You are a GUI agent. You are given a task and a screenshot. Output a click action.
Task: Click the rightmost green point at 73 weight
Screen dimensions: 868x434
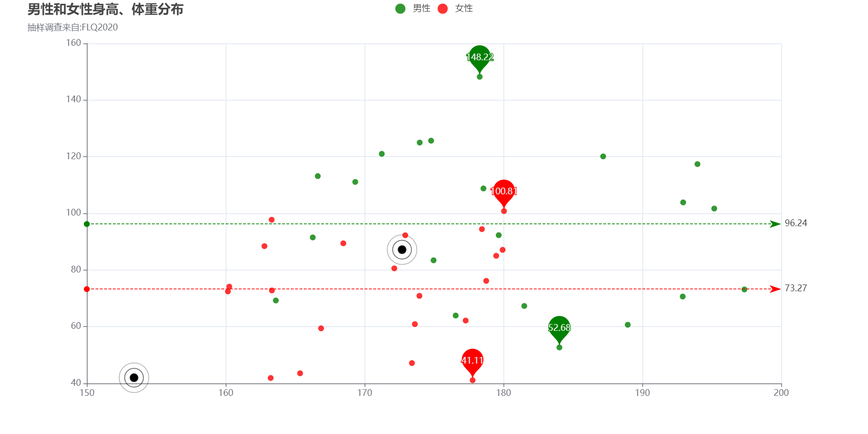(744, 289)
